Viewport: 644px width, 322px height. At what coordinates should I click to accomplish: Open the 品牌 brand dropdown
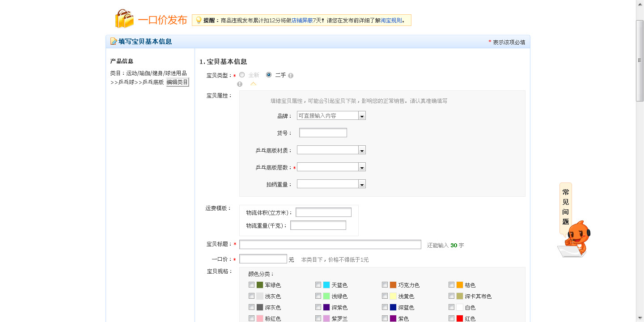(x=362, y=116)
